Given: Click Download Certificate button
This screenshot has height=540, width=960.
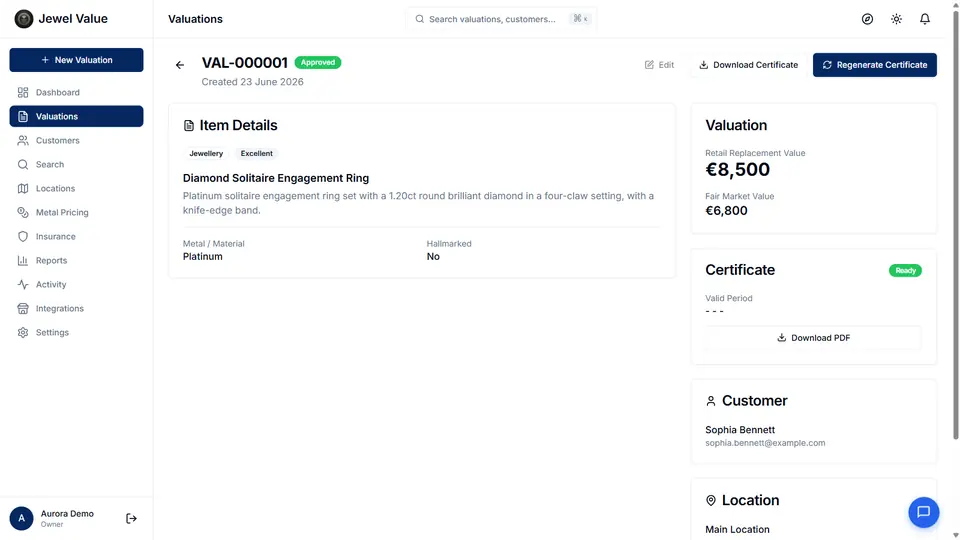Looking at the screenshot, I should [748, 65].
